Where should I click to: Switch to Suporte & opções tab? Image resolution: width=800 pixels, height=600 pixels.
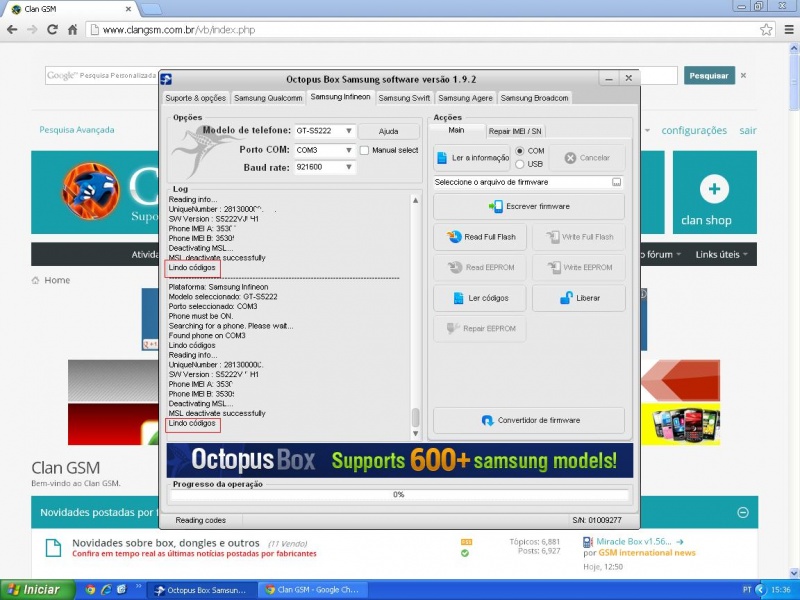pyautogui.click(x=195, y=98)
